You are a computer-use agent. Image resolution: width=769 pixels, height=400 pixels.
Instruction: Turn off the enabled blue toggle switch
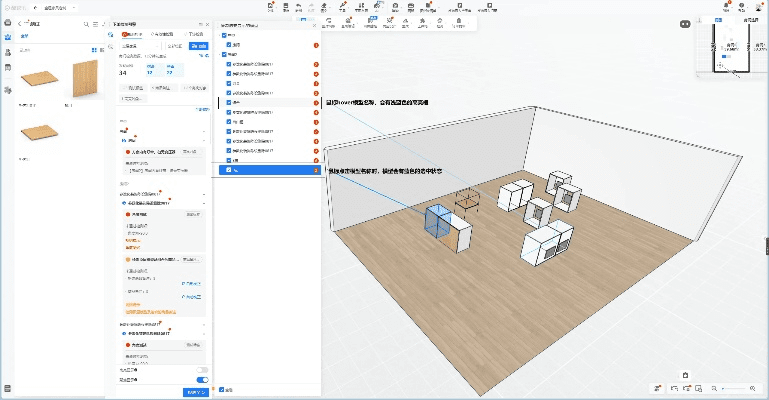click(203, 380)
